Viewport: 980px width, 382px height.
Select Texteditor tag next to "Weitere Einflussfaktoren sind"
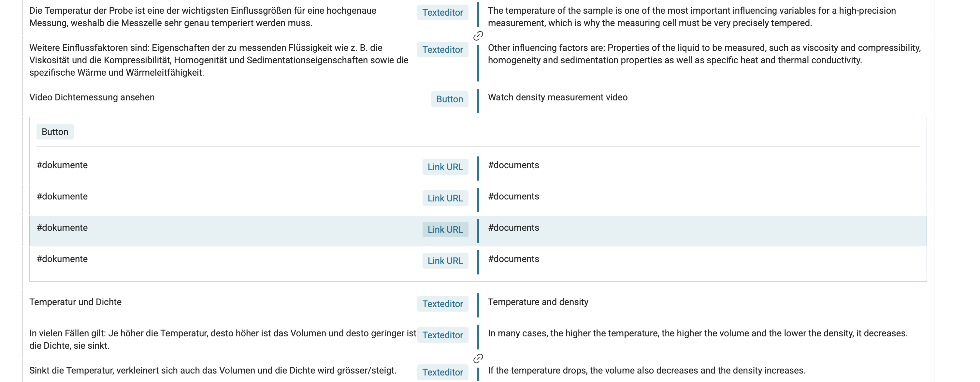click(x=442, y=50)
